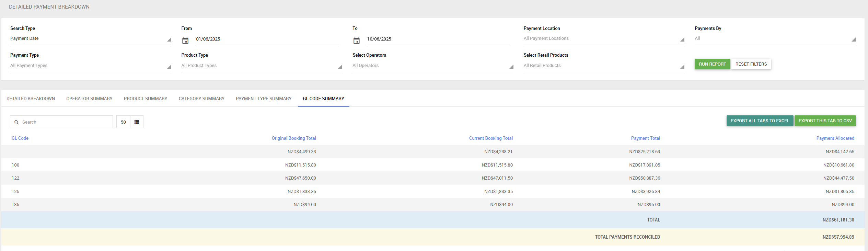Sort by GL Code column header

[x=20, y=138]
